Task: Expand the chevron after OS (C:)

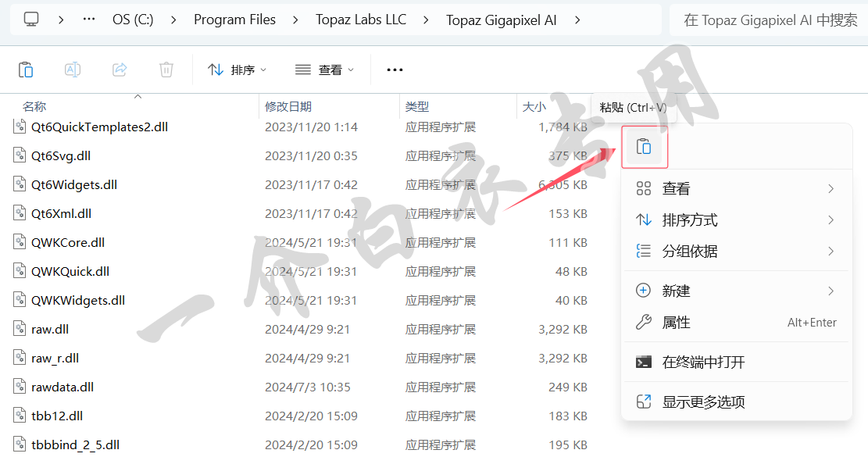Action: (x=173, y=20)
